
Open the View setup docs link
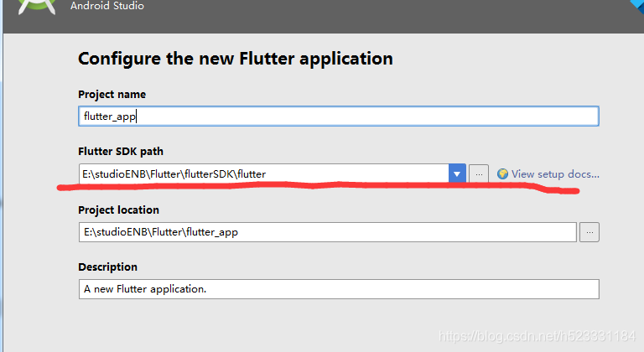pyautogui.click(x=555, y=174)
